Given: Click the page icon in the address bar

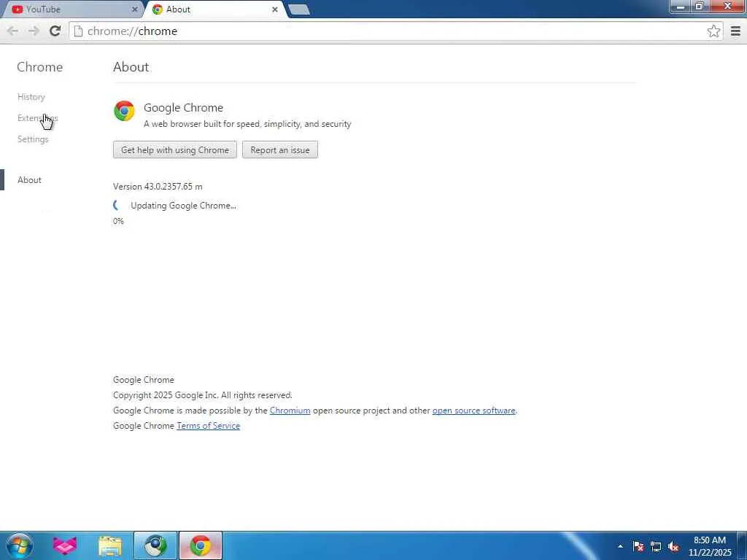Looking at the screenshot, I should click(79, 31).
